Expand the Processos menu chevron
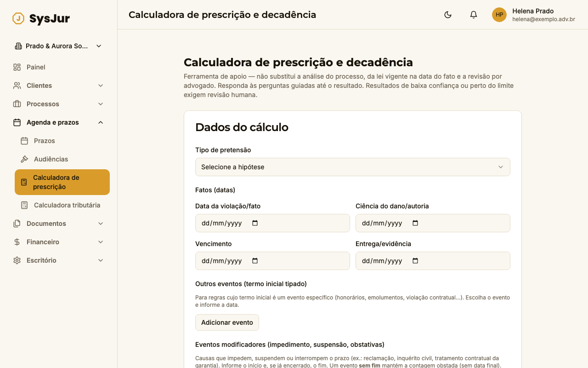Image resolution: width=588 pixels, height=368 pixels. click(x=101, y=104)
